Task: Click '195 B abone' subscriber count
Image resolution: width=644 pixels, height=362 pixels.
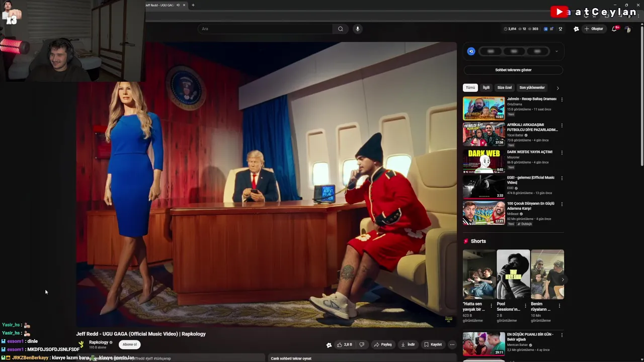Action: (98, 347)
